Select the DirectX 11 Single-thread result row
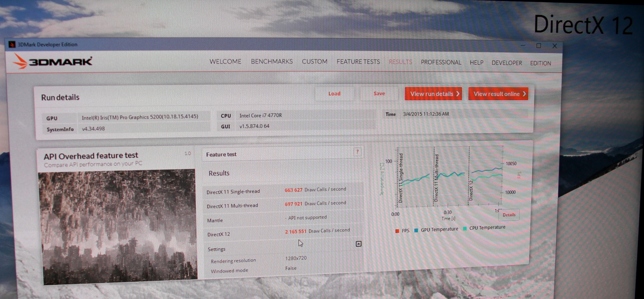The width and height of the screenshot is (644, 299). click(283, 190)
